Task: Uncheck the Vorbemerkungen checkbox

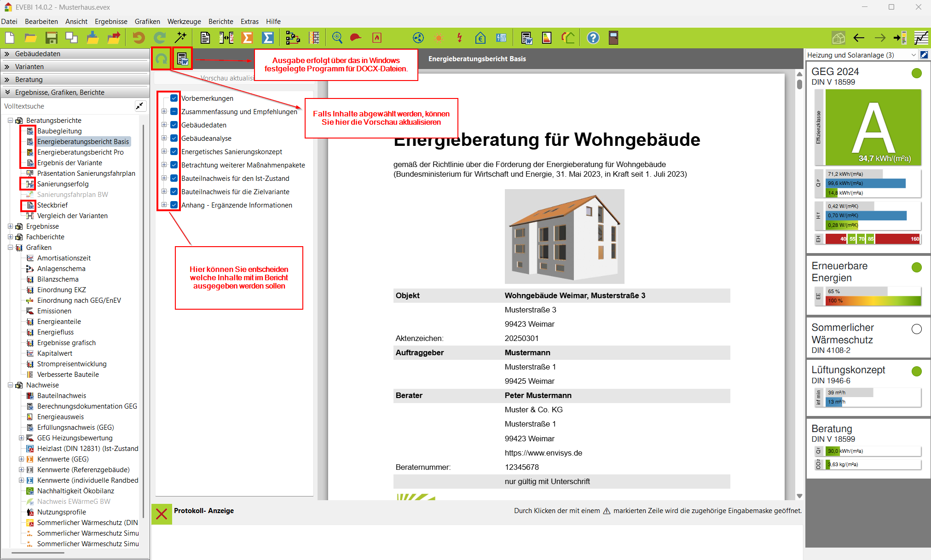Action: (174, 98)
